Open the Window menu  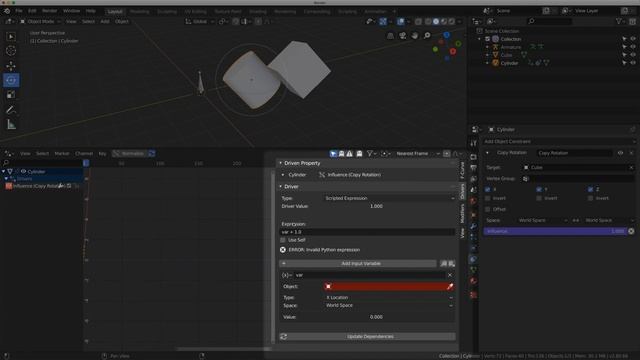[x=71, y=11]
